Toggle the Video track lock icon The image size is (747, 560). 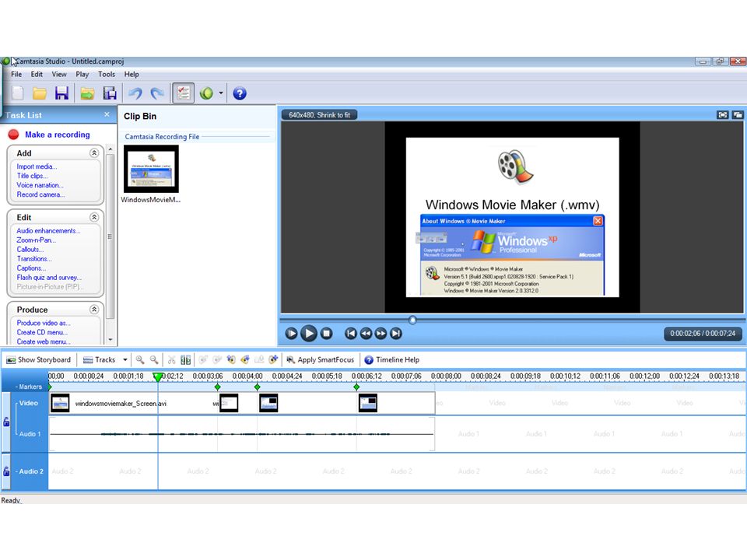pos(6,422)
